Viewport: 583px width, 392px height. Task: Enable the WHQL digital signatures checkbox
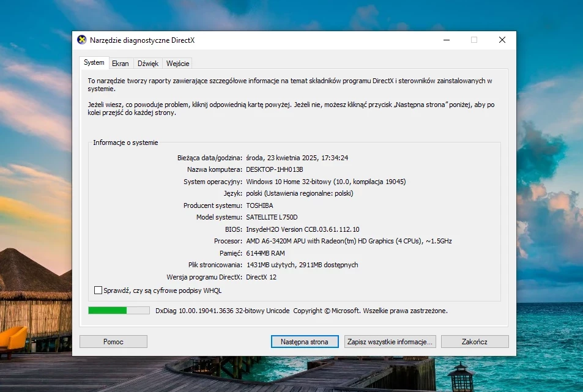coord(98,290)
